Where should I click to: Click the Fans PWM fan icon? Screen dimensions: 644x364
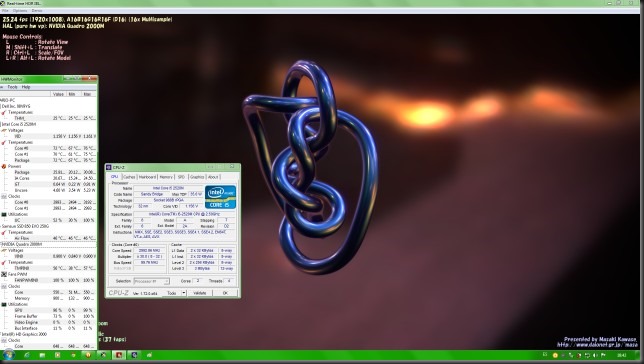pos(4,274)
